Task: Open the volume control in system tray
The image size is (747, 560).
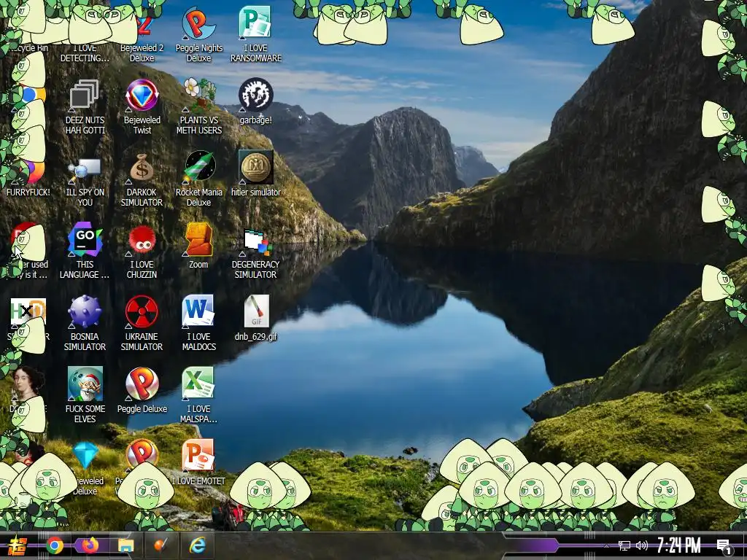Action: point(642,545)
